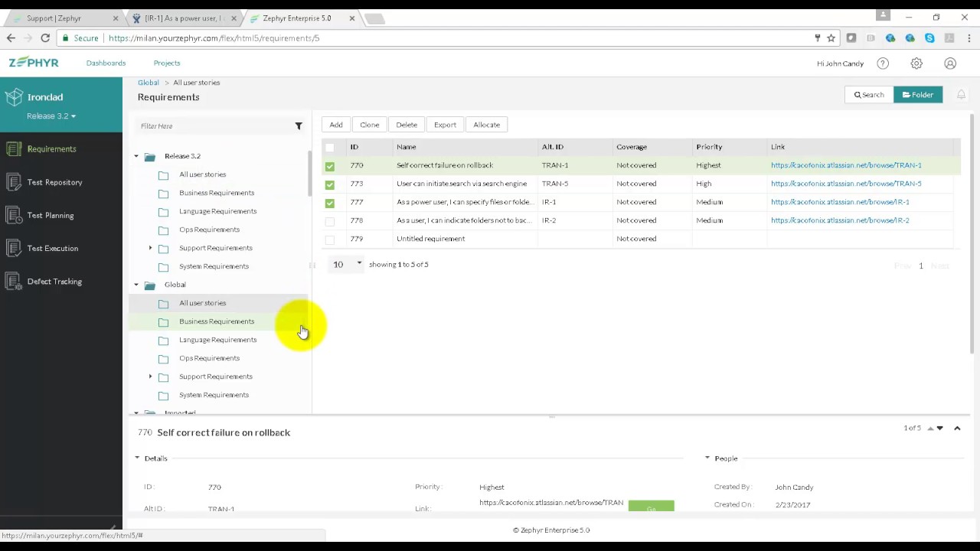Click the Add button
The width and height of the screenshot is (980, 551).
(x=336, y=125)
